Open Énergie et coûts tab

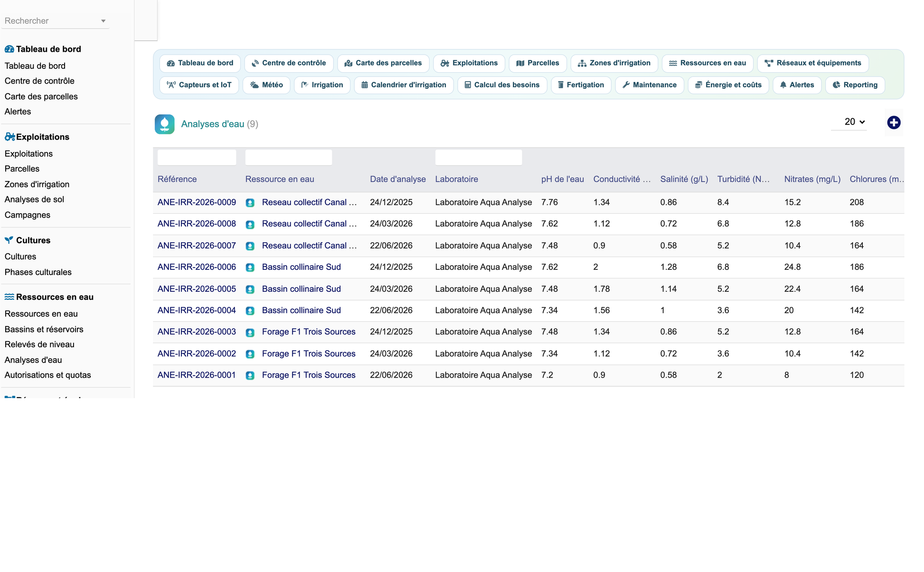728,85
